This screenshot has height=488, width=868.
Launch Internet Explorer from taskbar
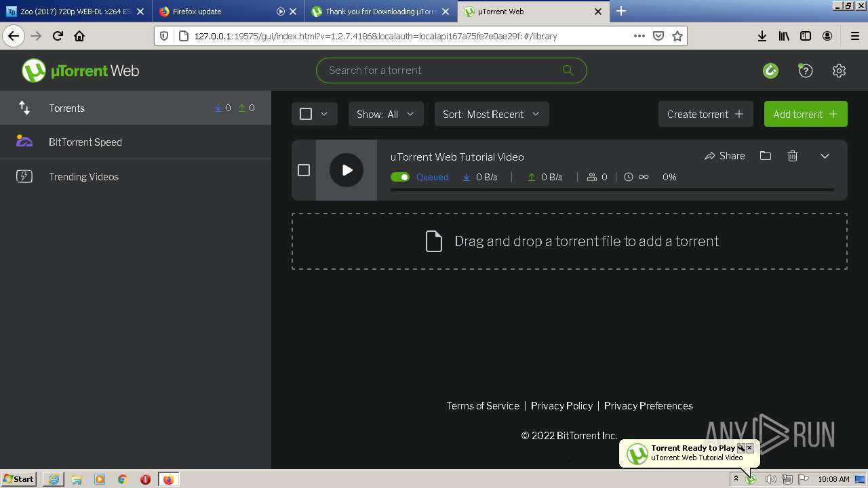54,479
